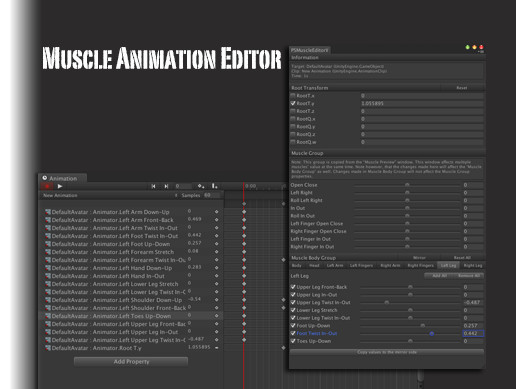The width and height of the screenshot is (516, 389).
Task: Click the property icon for Left Hand In-Out
Action: (48, 276)
